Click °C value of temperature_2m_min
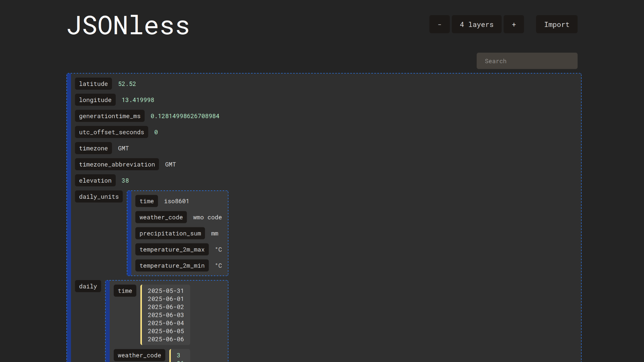The height and width of the screenshot is (362, 644). [x=218, y=266]
